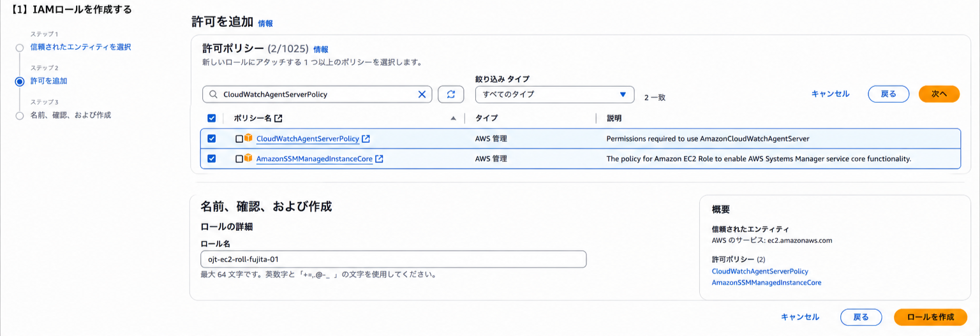Screen dimensions: 980x336
Task: Uncheck the AmazonSSMManagedInstanceCore row checkbox
Action: (212, 159)
